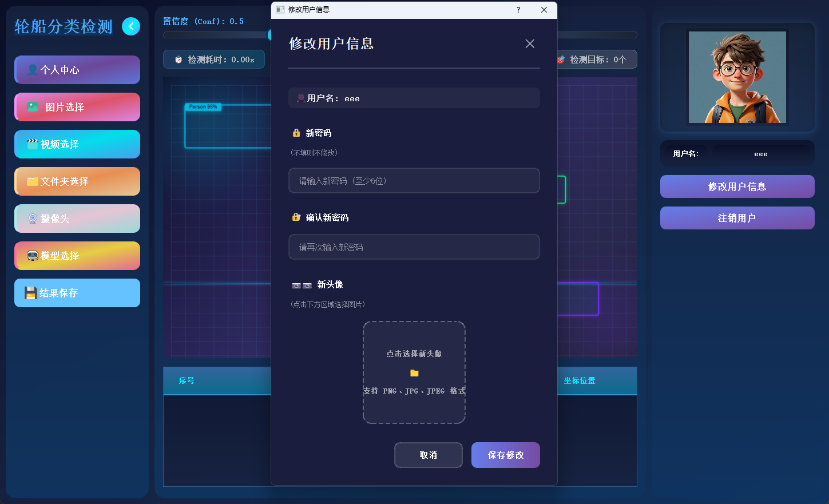Close the 修改用户信息 window via title bar X
Screen dimensions: 829x504
click(x=544, y=10)
